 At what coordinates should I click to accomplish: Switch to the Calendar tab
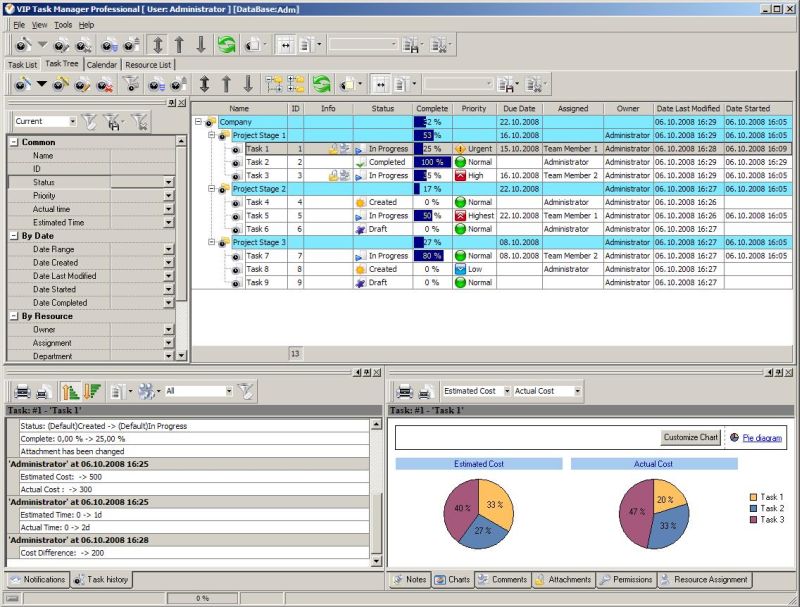(x=101, y=65)
